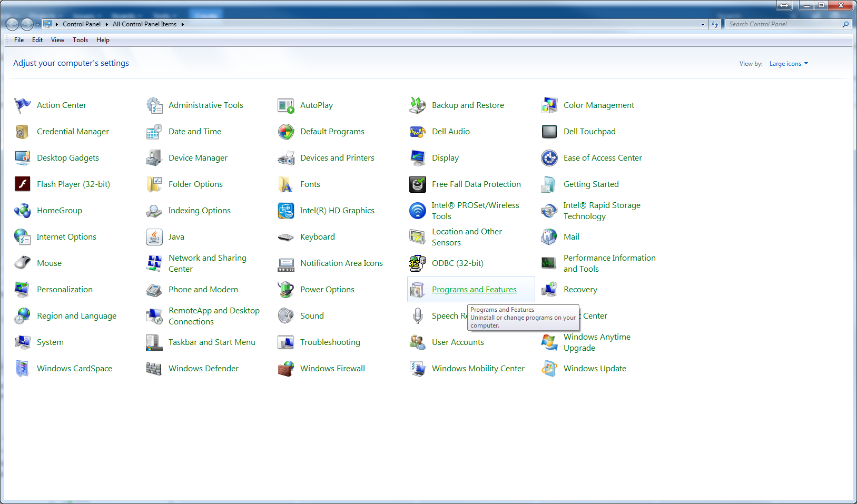857x504 pixels.
Task: Click the AutoPlay icon
Action: click(x=286, y=105)
